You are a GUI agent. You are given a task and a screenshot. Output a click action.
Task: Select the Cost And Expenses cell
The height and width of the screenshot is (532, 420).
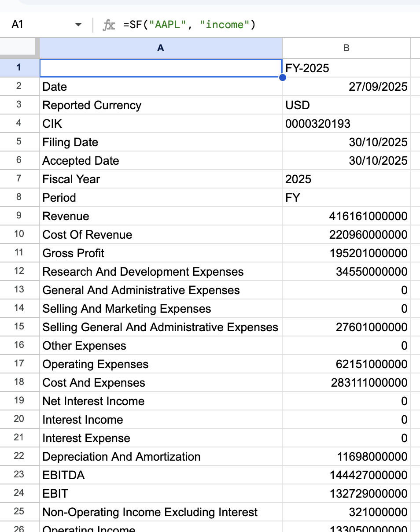point(161,382)
